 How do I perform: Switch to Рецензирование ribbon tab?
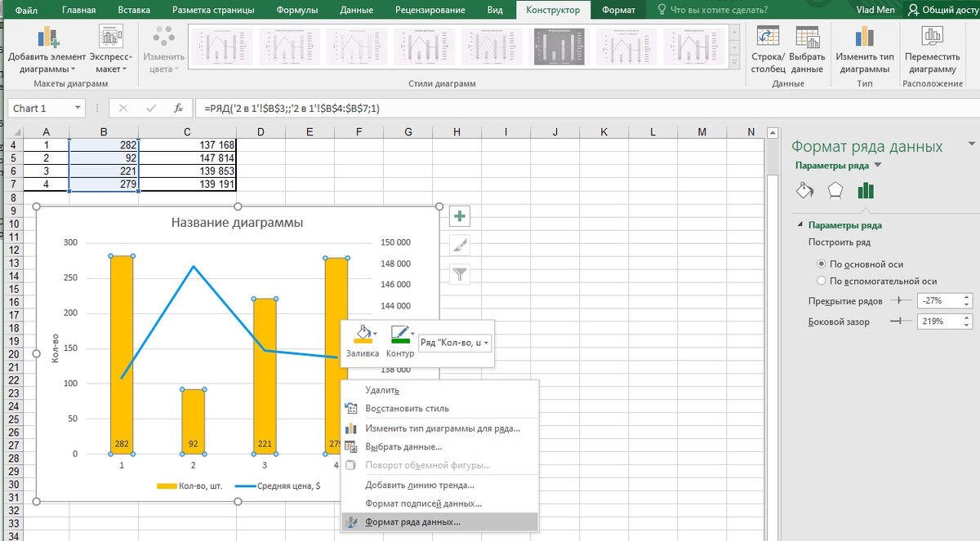pyautogui.click(x=430, y=10)
